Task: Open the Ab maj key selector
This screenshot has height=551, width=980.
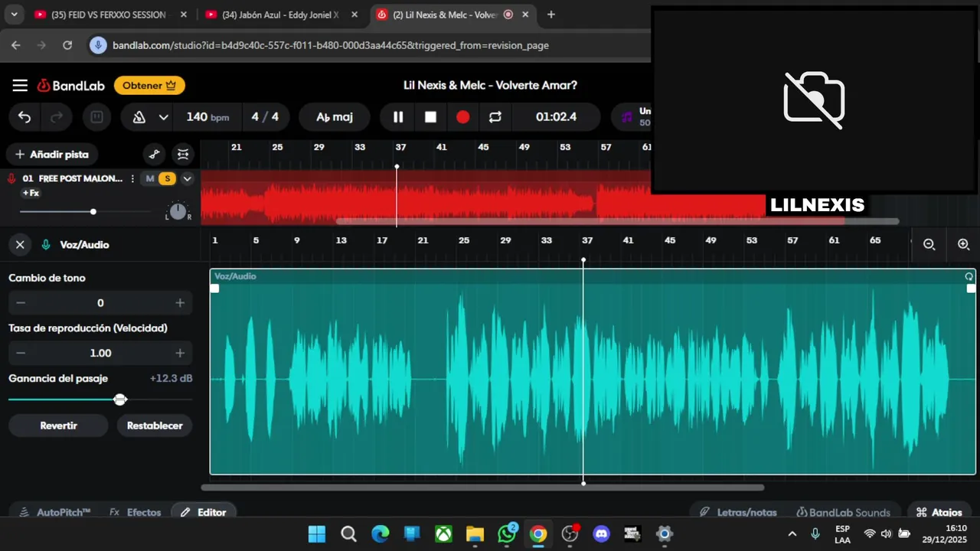Action: (335, 117)
